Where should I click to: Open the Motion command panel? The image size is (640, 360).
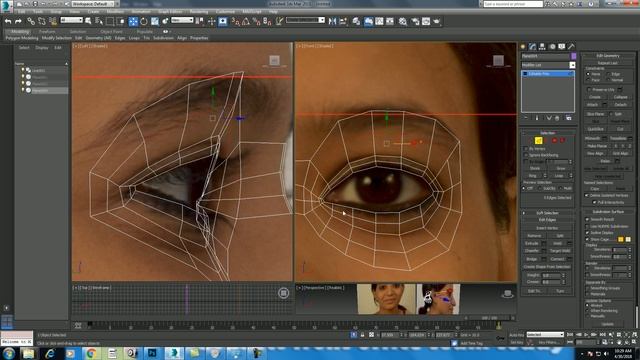pos(552,47)
